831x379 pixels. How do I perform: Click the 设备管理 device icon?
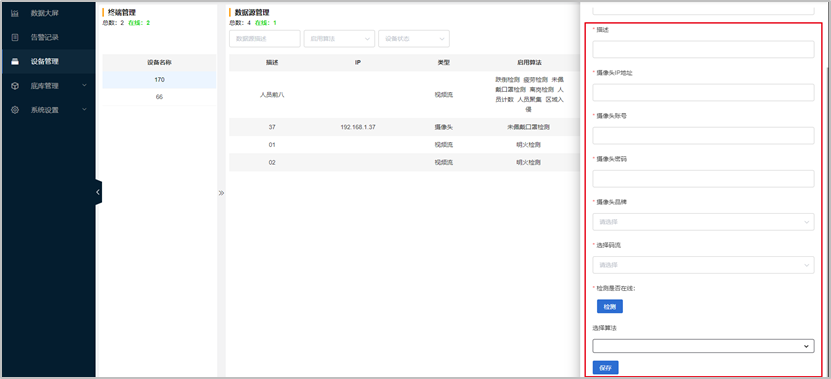(x=15, y=61)
